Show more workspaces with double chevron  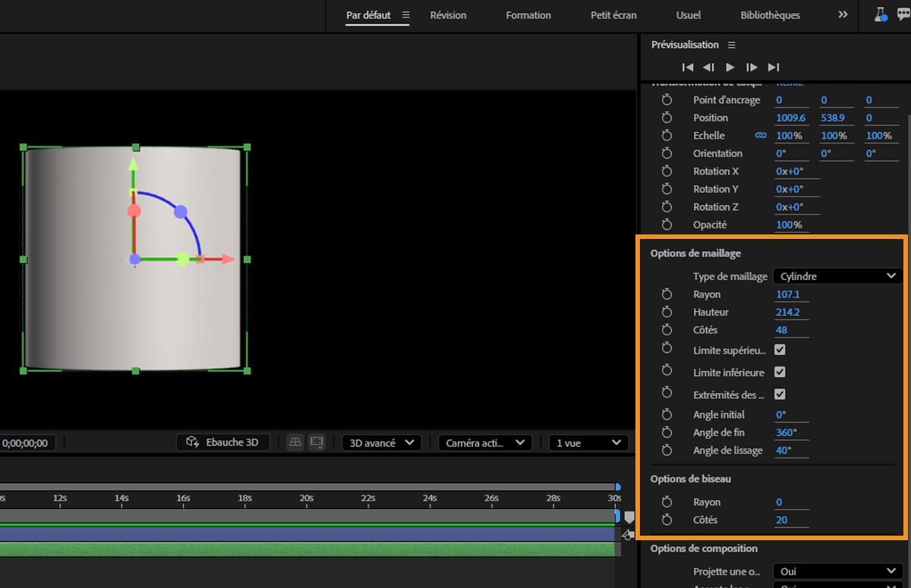(x=843, y=14)
